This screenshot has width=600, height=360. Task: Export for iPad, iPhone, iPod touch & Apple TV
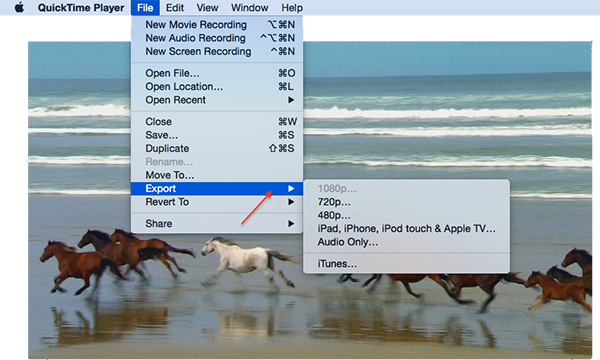[x=406, y=229]
